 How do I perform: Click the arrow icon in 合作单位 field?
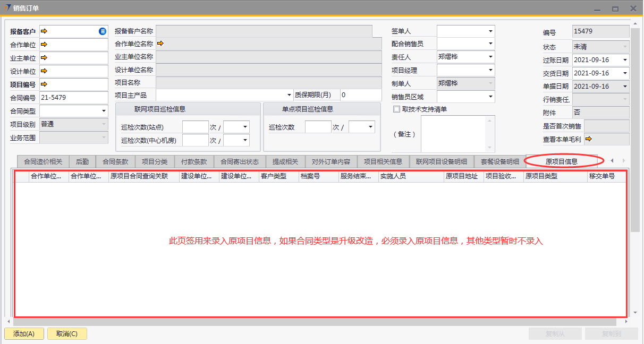tap(44, 45)
